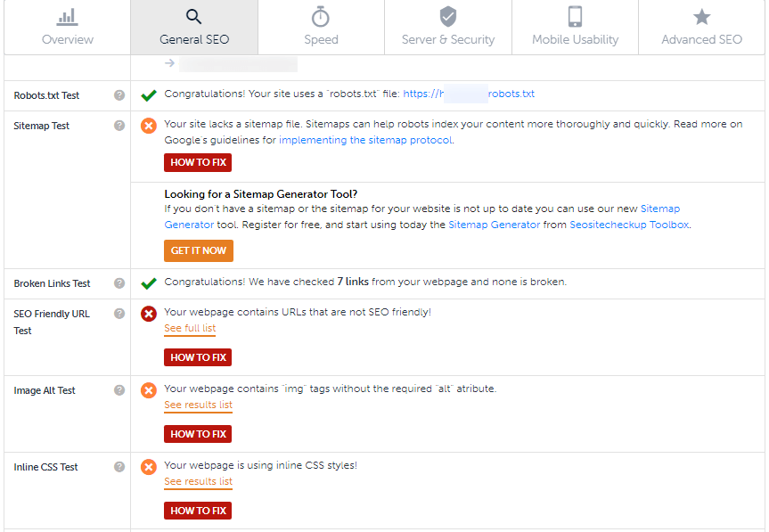Click help icon beside Sitemap Test
This screenshot has height=532, width=769.
(119, 126)
